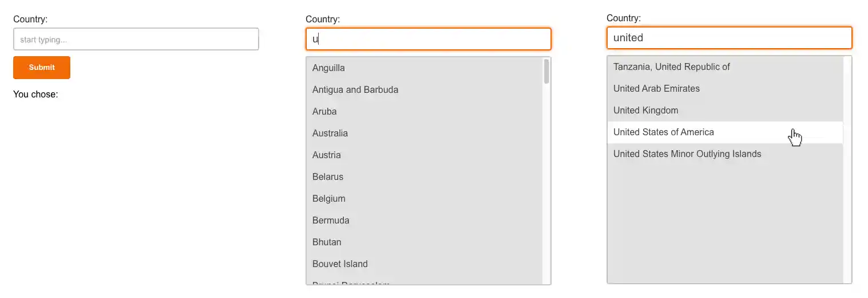This screenshot has height=298, width=868.
Task: Select United Arab Emirates suggestion
Action: [656, 89]
